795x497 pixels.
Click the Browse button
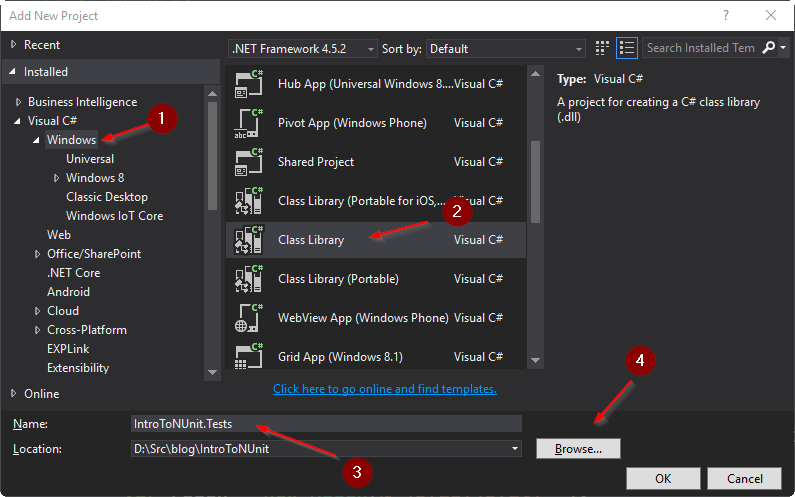[578, 449]
